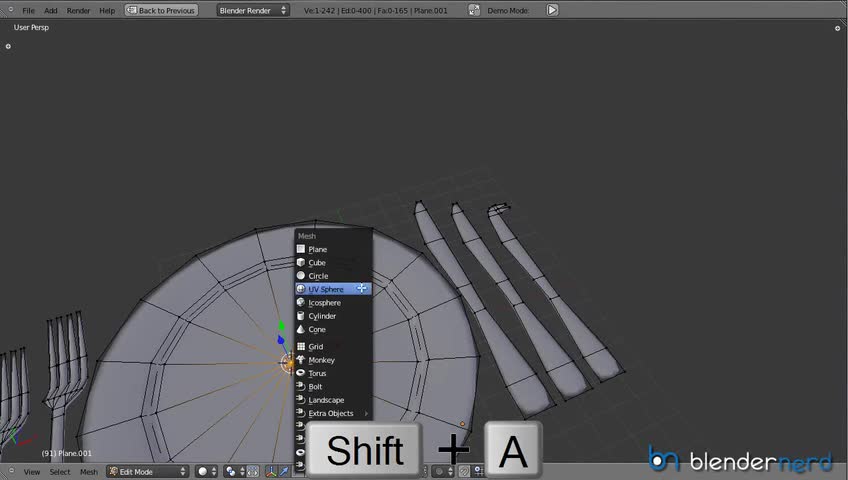Screen dimensions: 848x480
Task: Add the Monkey mesh
Action: click(333, 360)
